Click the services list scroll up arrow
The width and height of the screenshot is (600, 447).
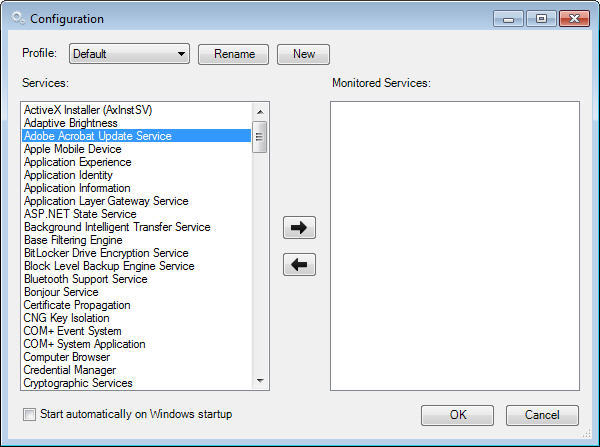pos(260,112)
